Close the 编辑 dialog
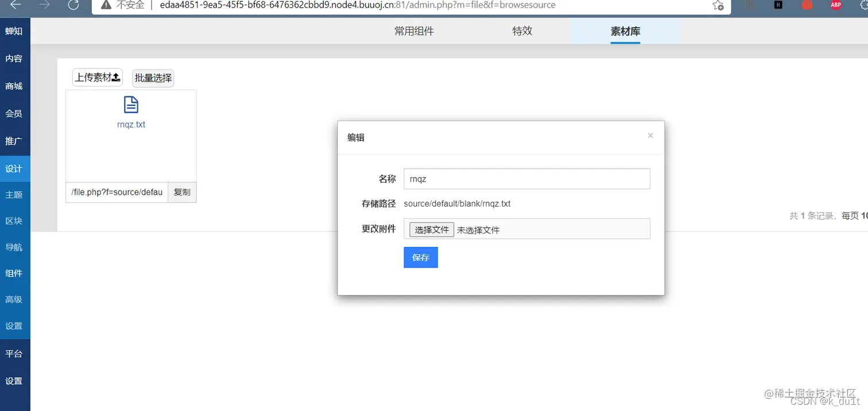The image size is (868, 411). tap(650, 135)
